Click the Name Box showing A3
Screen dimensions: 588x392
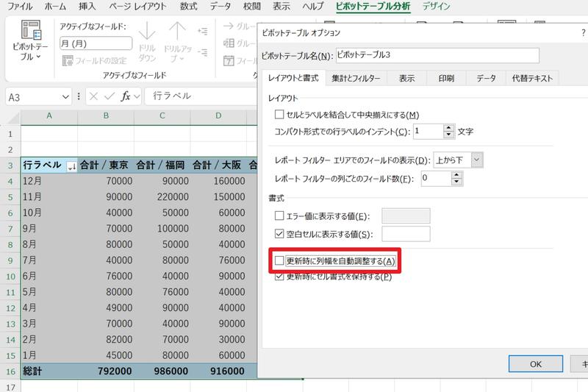coord(34,97)
